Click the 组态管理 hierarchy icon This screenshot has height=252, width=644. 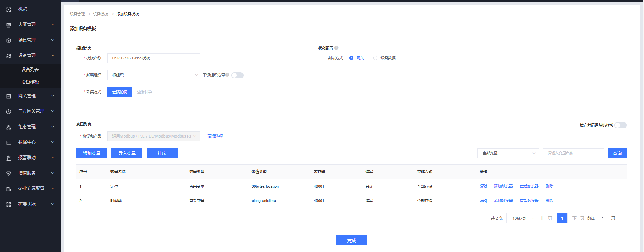(x=9, y=127)
